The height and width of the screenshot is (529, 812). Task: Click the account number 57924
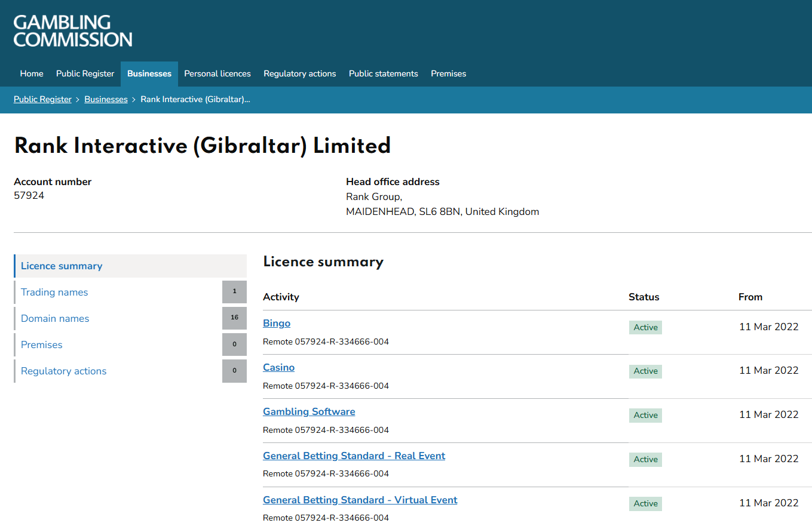point(29,195)
